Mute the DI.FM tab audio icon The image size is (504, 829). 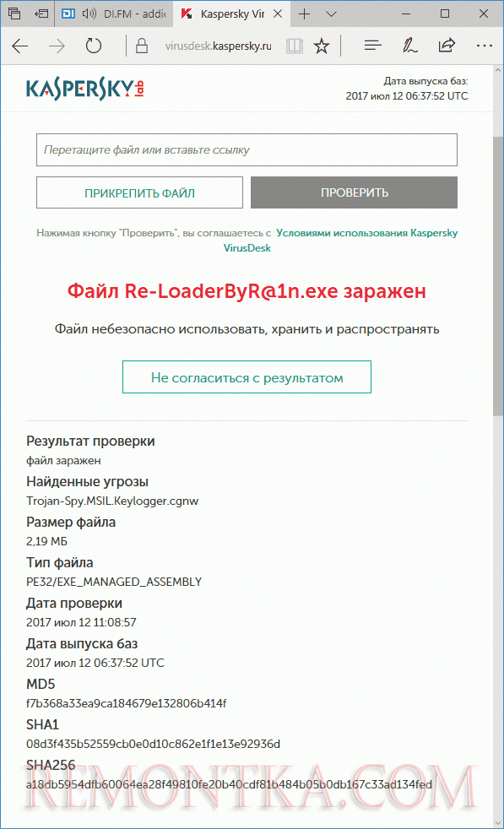click(x=89, y=14)
